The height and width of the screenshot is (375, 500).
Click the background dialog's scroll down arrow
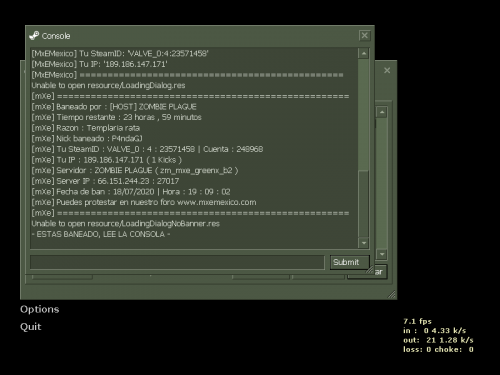(382, 254)
